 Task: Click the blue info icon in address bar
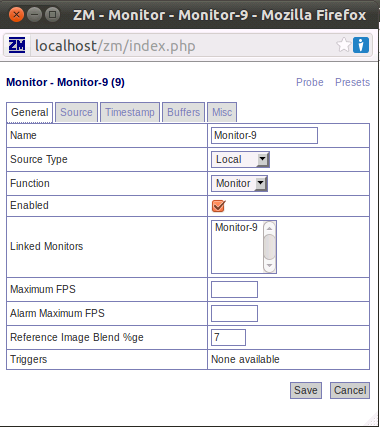tap(361, 45)
